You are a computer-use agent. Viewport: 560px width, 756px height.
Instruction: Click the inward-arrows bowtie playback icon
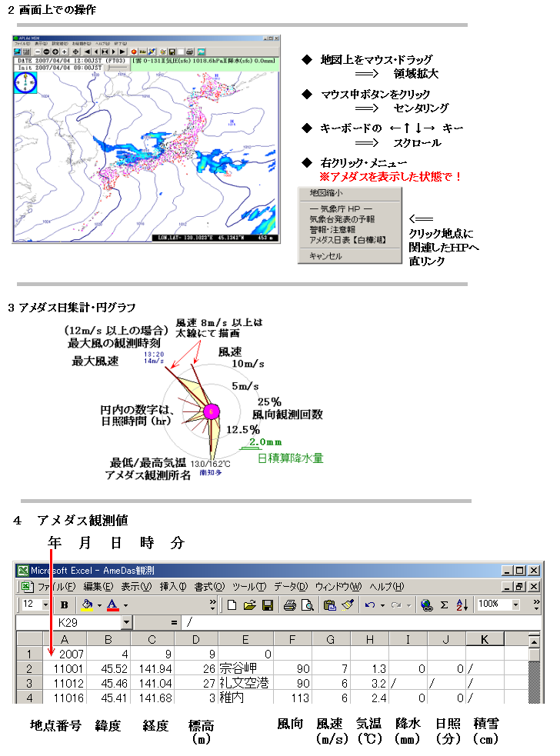105,52
